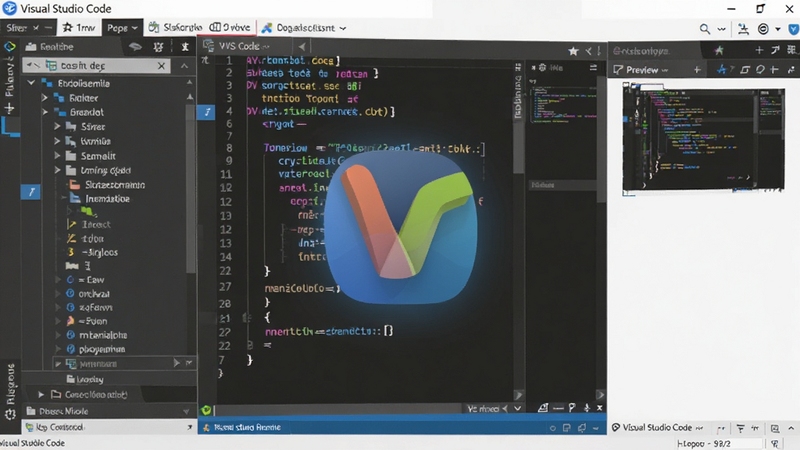Click the plus icon right of colored star
Viewport: 800px width, 450px height.
click(x=759, y=50)
